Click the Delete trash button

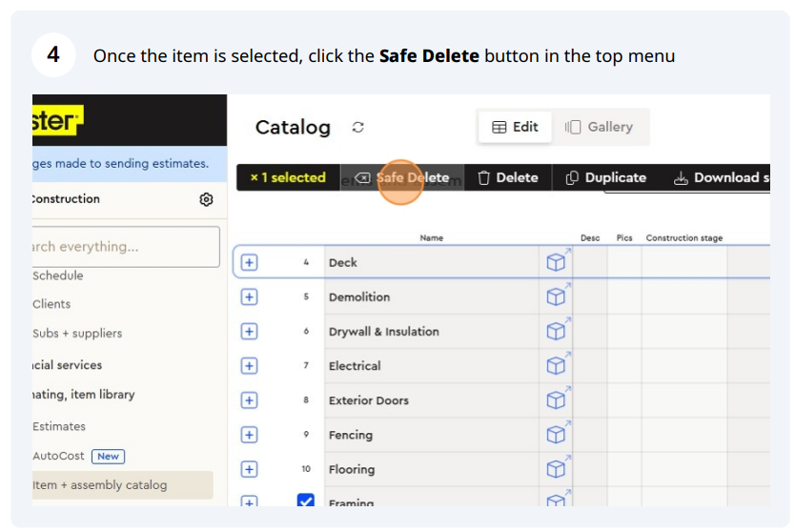(x=507, y=177)
